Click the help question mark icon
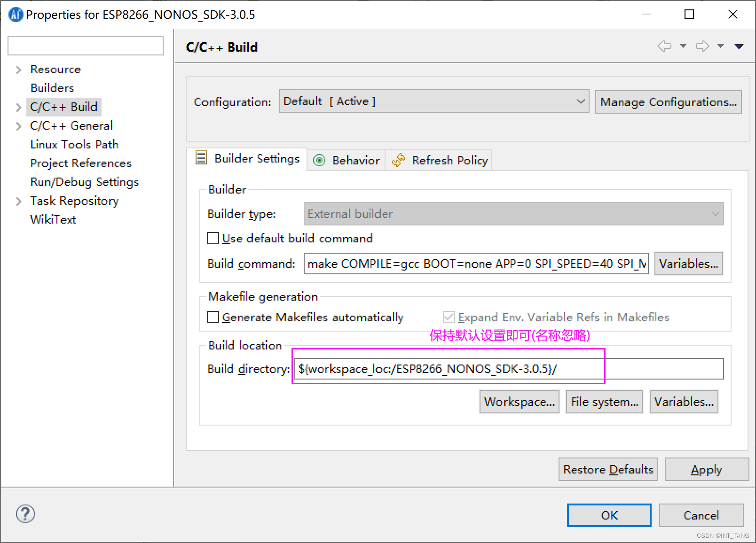 (25, 514)
